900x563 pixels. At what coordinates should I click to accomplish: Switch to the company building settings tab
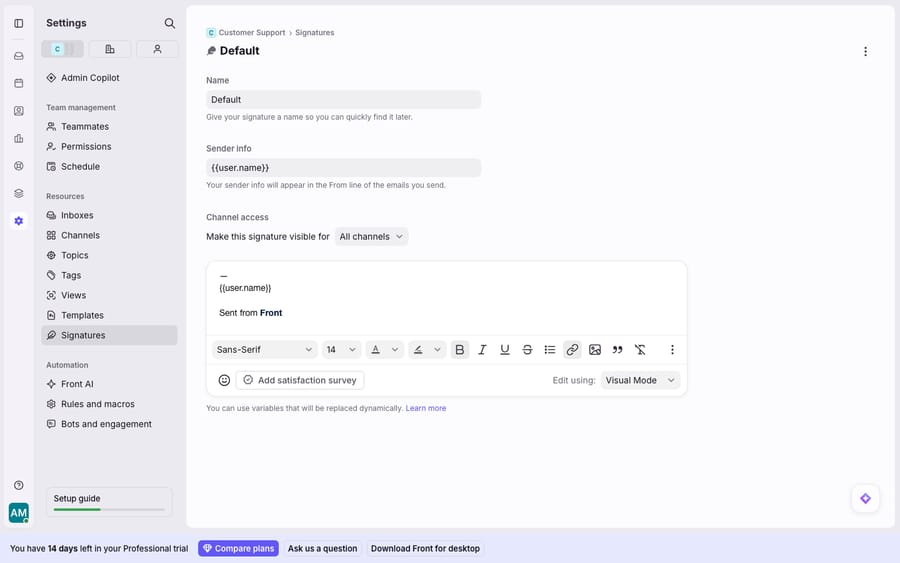tap(110, 49)
